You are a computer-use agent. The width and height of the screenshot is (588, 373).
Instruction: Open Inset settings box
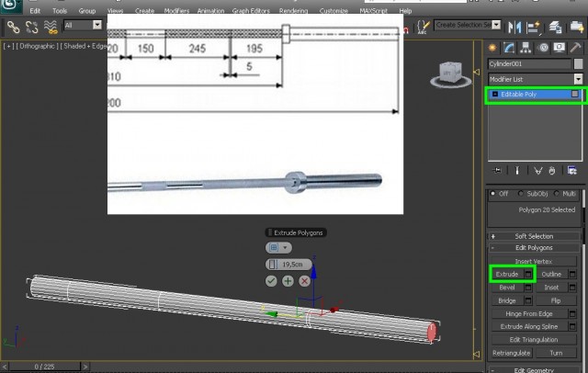pyautogui.click(x=572, y=288)
